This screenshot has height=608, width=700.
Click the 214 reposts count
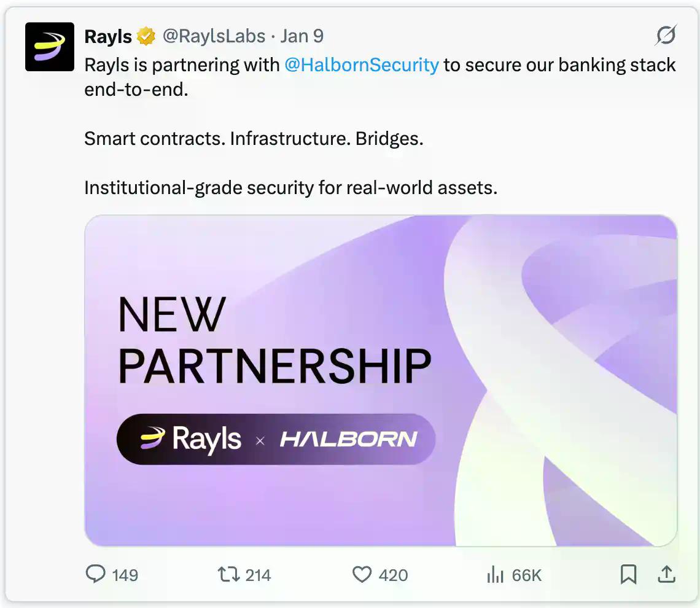click(x=258, y=575)
